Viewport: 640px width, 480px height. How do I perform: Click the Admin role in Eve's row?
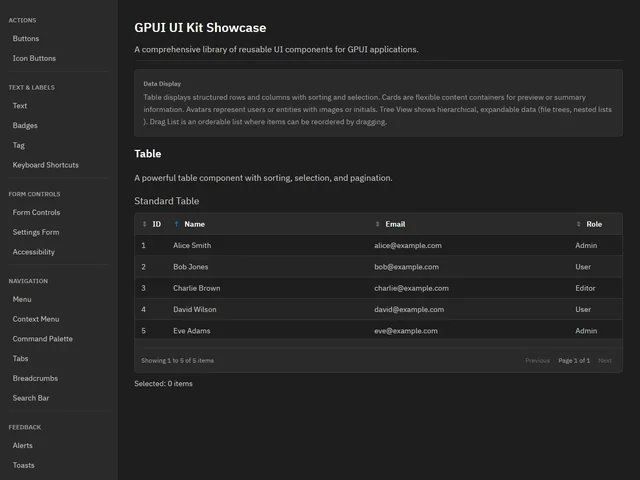click(x=586, y=331)
